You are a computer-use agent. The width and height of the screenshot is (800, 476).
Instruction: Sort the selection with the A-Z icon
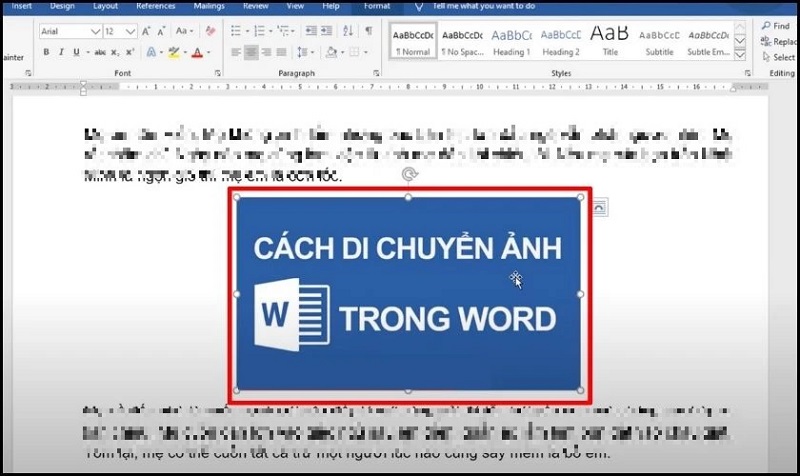coord(348,31)
